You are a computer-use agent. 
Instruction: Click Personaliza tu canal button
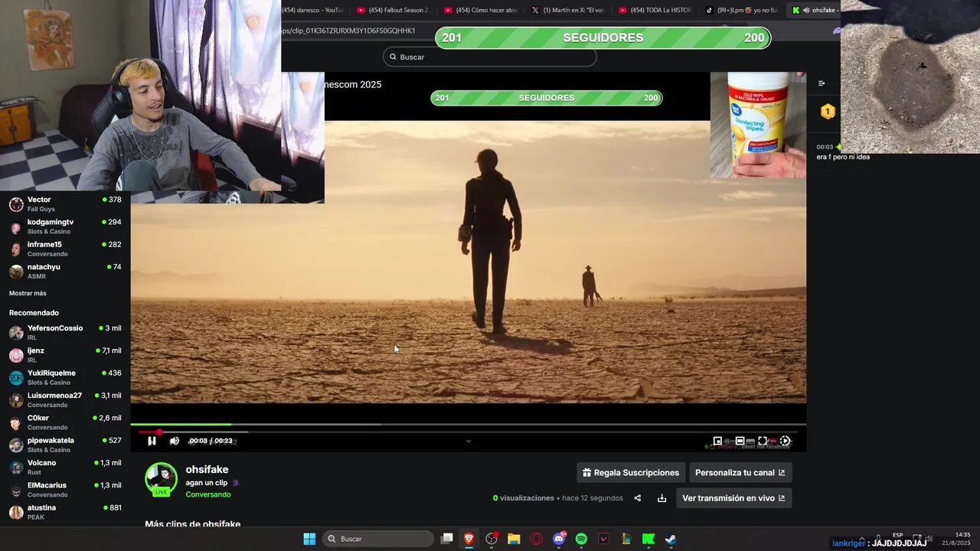pos(740,473)
